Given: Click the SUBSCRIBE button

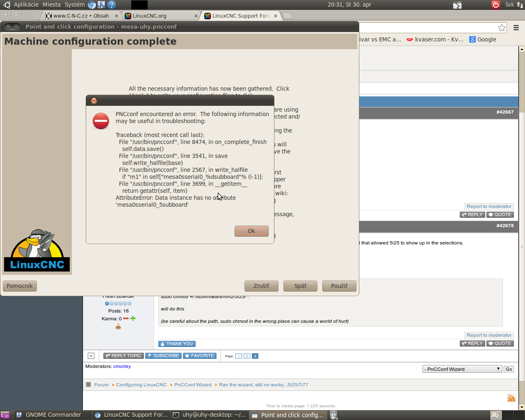Looking at the screenshot, I should 163,356.
